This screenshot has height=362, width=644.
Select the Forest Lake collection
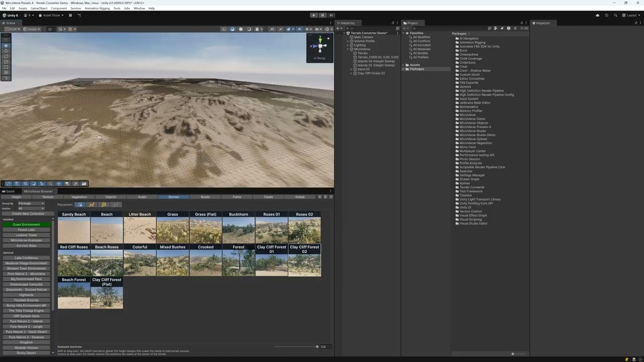coord(26,230)
